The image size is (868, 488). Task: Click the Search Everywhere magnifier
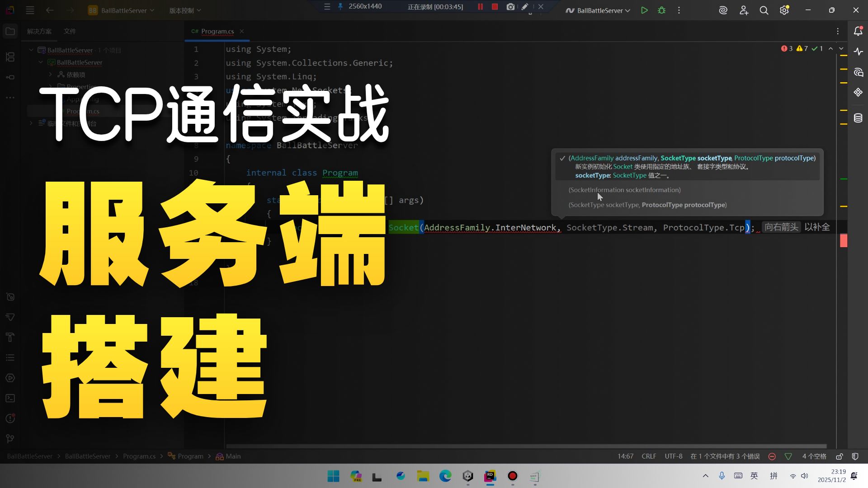click(x=764, y=10)
